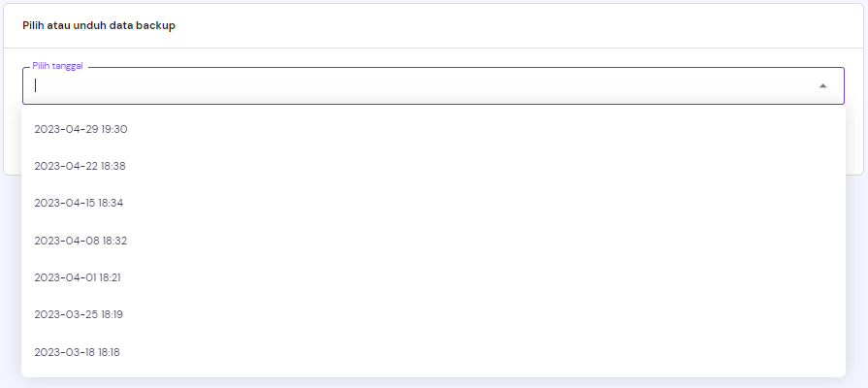Select the backup made at 18:38
Screen dimensions: 868x388
point(80,166)
